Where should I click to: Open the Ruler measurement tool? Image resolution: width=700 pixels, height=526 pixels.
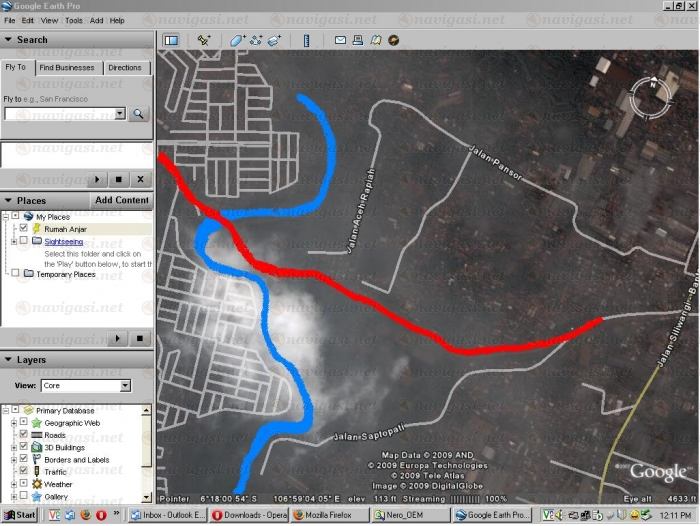[307, 40]
